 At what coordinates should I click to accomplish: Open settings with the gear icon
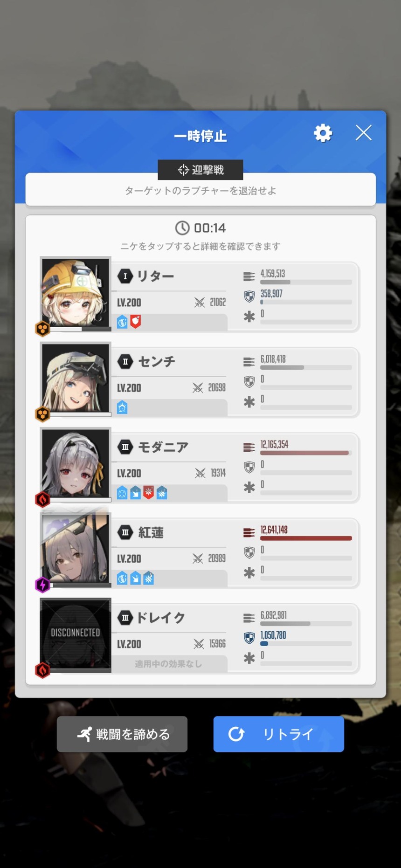coord(323,133)
